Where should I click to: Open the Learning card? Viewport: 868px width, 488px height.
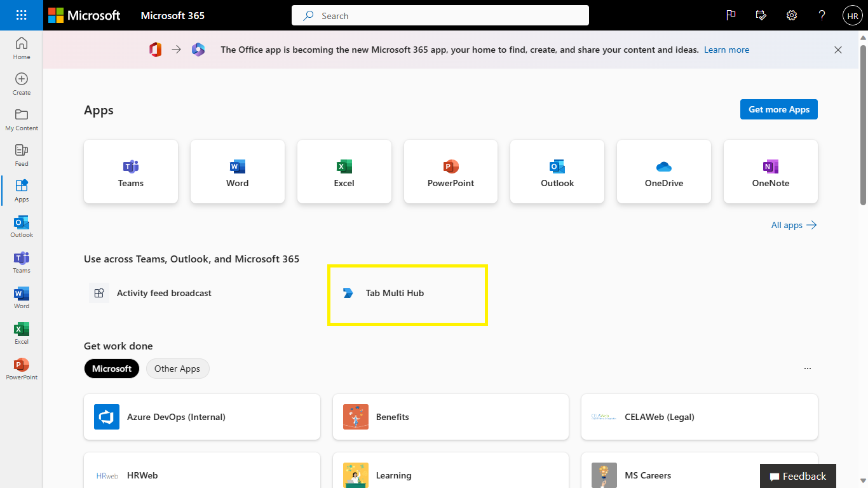(451, 470)
